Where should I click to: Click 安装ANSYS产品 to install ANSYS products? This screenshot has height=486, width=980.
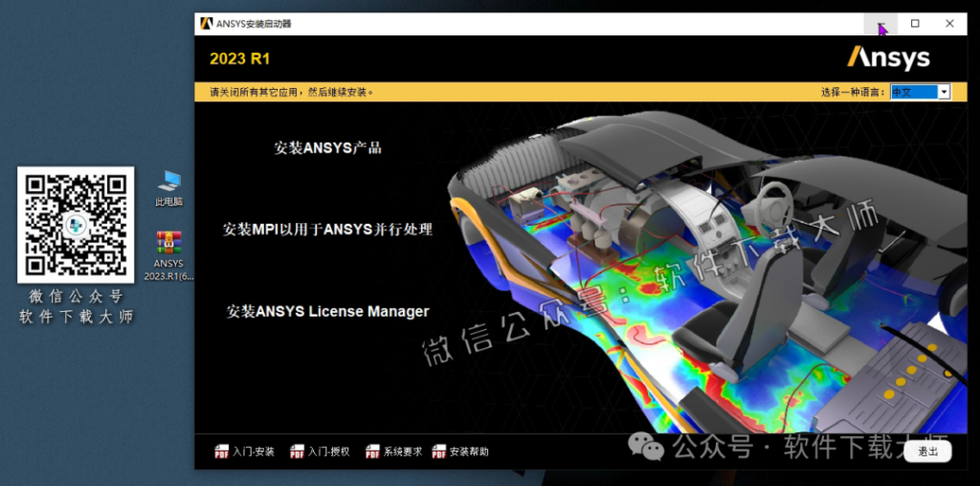327,148
